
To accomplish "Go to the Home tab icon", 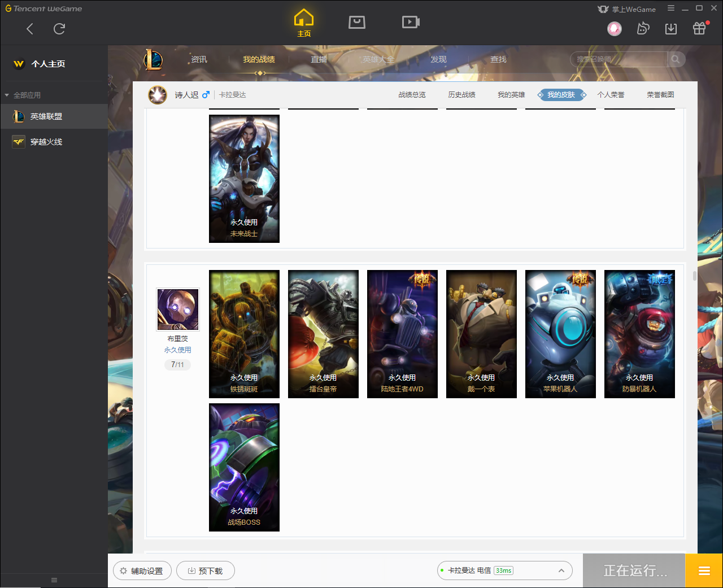I will 304,23.
